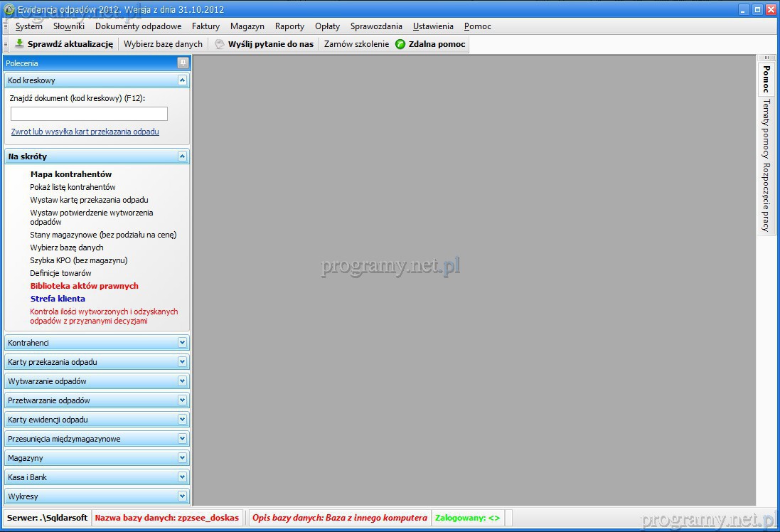Expand the Magazyny section
This screenshot has width=780, height=532.
click(182, 458)
